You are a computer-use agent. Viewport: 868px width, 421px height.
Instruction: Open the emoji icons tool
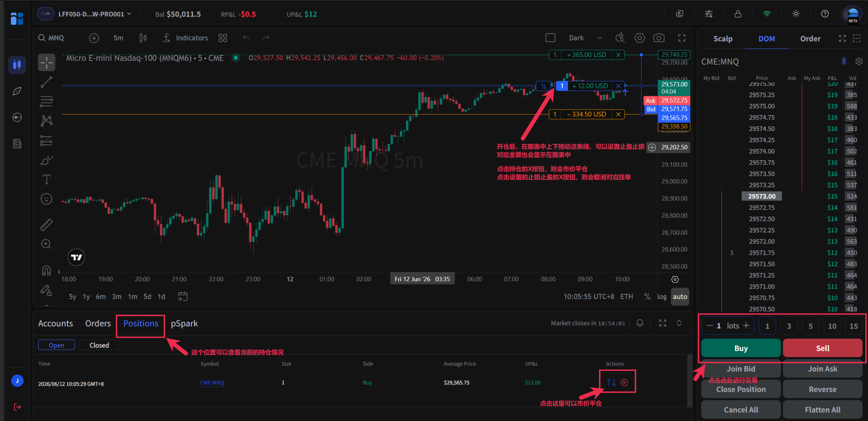click(46, 199)
